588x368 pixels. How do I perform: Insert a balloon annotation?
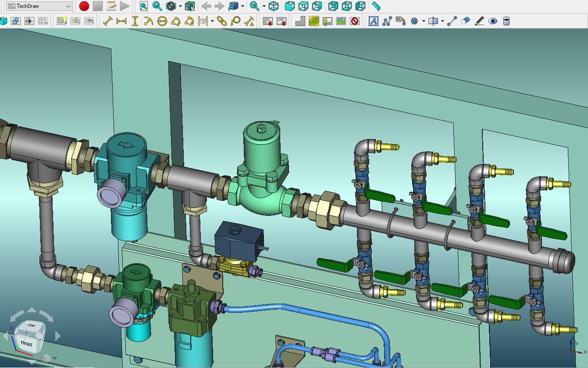[x=236, y=21]
